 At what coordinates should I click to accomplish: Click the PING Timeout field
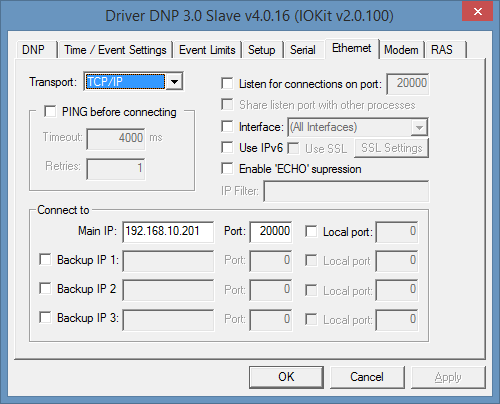pyautogui.click(x=116, y=139)
